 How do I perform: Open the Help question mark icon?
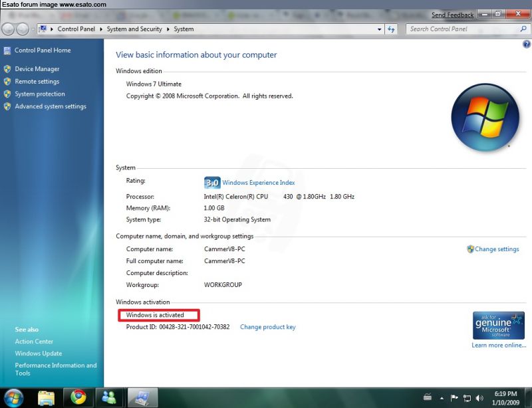pos(526,44)
